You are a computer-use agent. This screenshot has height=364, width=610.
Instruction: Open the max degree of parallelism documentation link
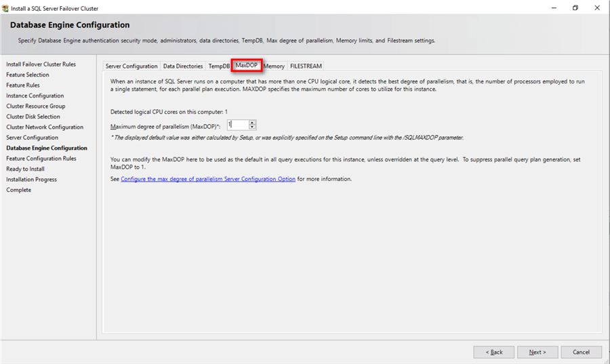pos(208,179)
